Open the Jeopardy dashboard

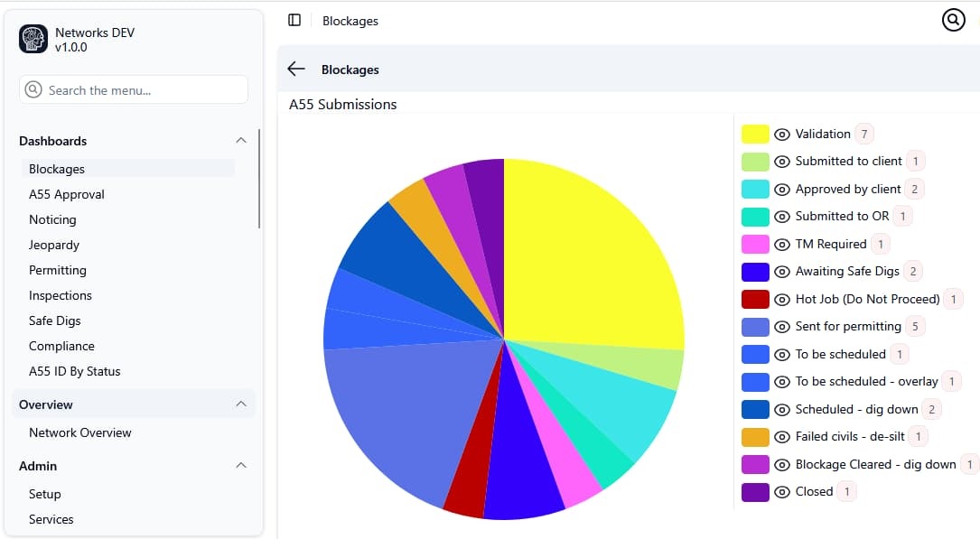coord(53,245)
